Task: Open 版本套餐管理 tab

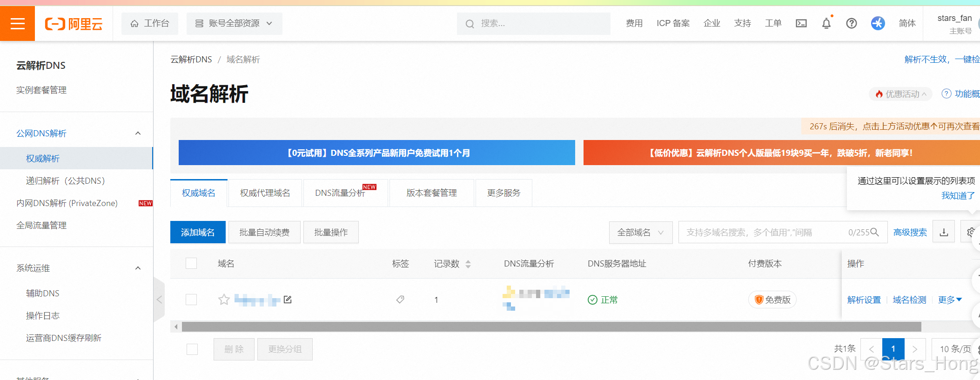Action: pos(432,193)
